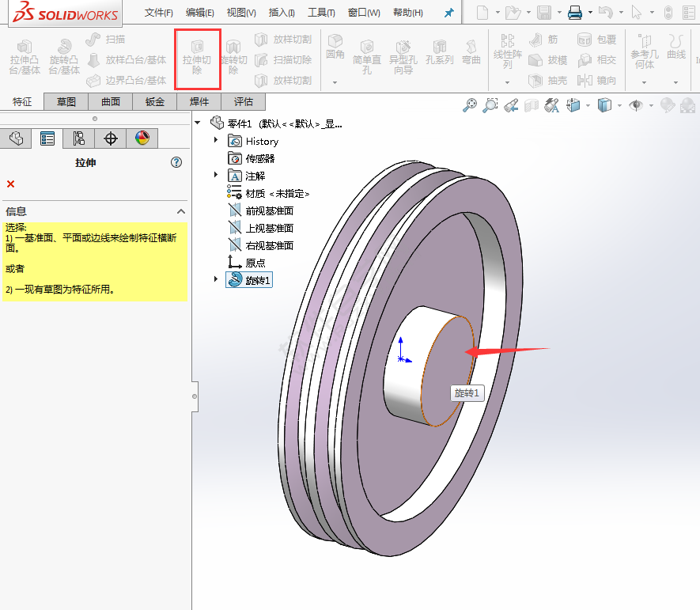Viewport: 700px width, 610px height.
Task: Click the Lofted Boss/Base (放样凸台/基体) tool
Action: [x=127, y=60]
